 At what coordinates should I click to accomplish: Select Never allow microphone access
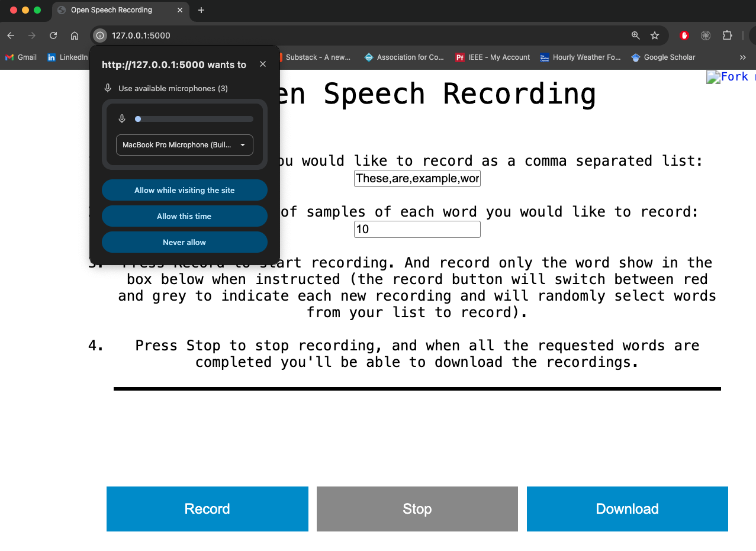pyautogui.click(x=184, y=242)
